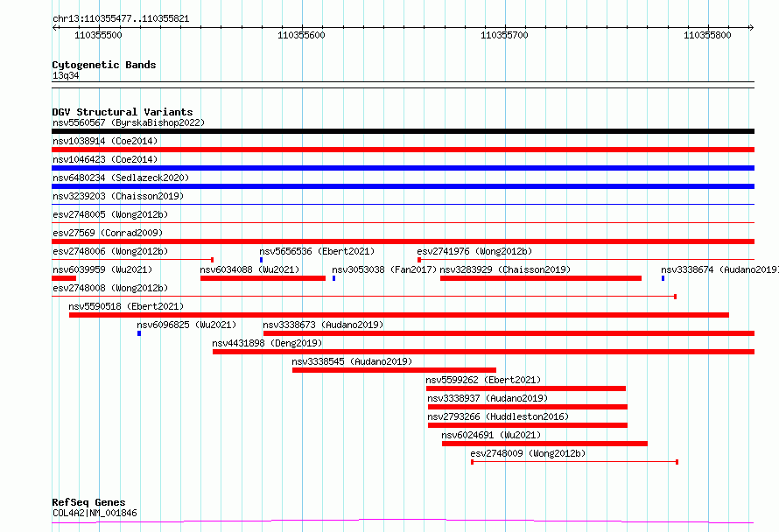
Task: Select nsv5599262 (Ebert2021) label
Action: click(483, 380)
